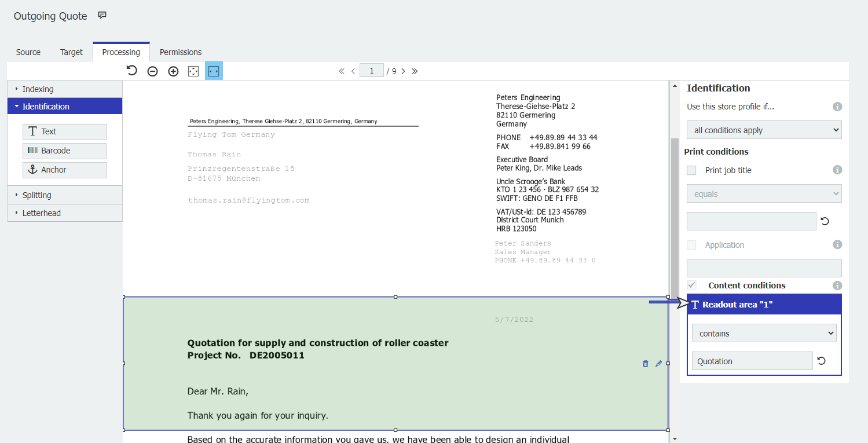Screen dimensions: 868x443
Task: Delete the readout area using the trash icon
Action: 645,364
